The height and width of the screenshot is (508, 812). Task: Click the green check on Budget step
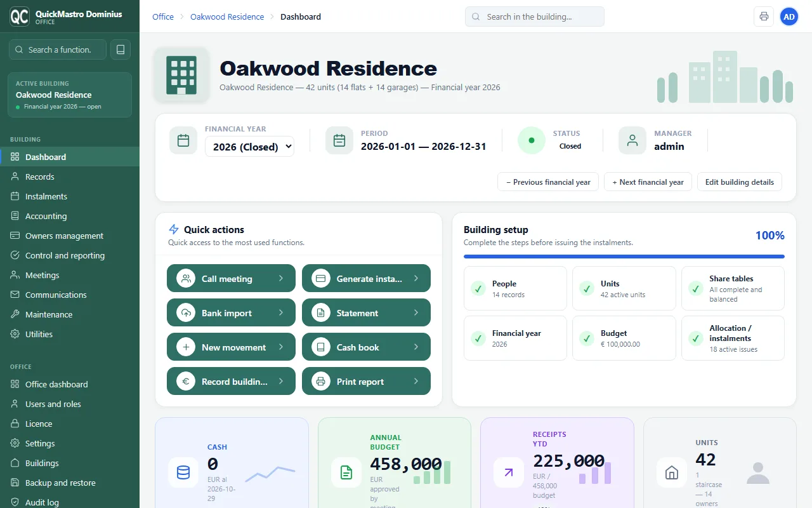tap(587, 338)
